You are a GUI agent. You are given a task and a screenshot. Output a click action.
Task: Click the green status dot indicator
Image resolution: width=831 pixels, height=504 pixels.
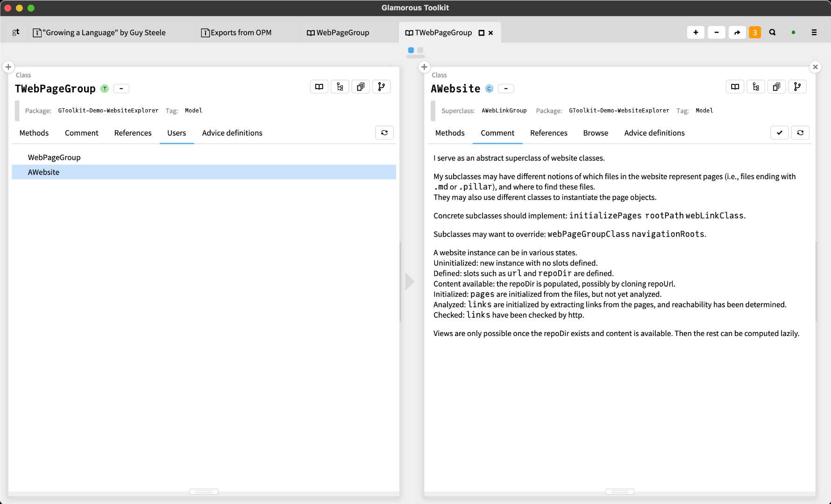tap(793, 33)
